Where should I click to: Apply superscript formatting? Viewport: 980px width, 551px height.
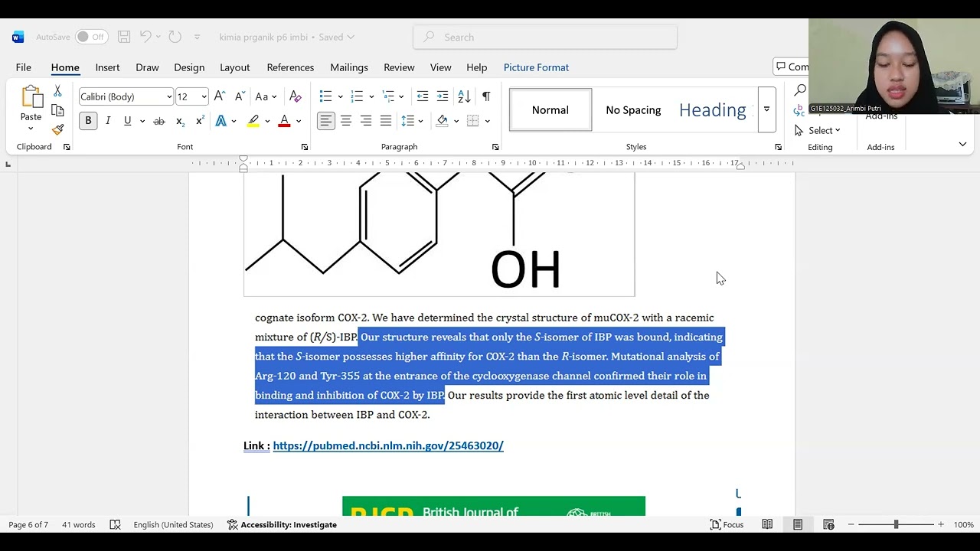pyautogui.click(x=200, y=121)
